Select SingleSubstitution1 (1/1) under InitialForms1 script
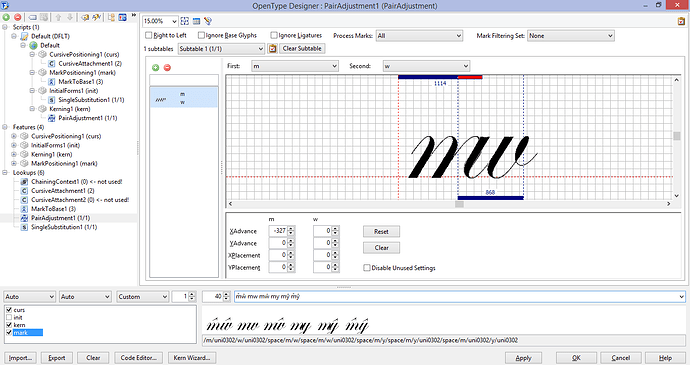The image size is (690, 365). (91, 100)
